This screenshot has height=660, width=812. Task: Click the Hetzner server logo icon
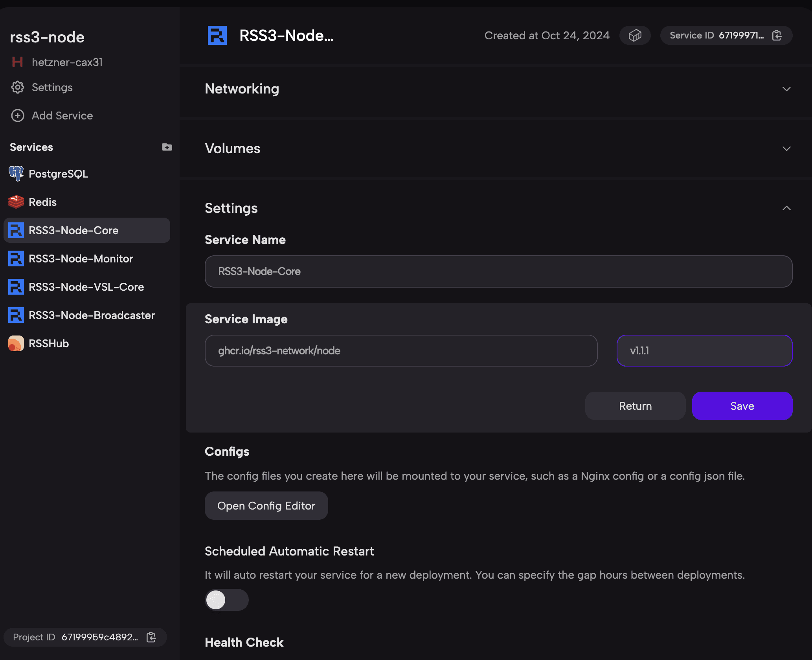tap(17, 62)
